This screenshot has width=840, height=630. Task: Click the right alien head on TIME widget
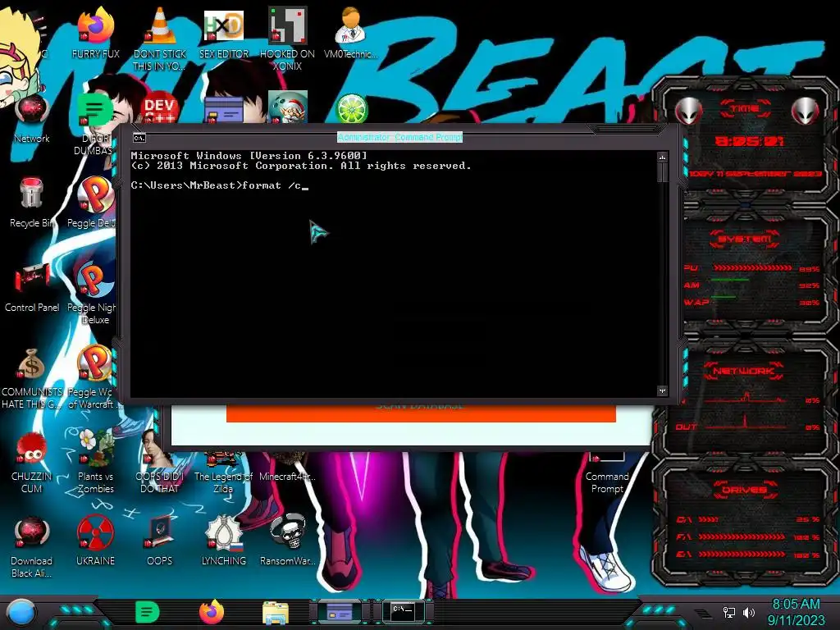(x=805, y=111)
